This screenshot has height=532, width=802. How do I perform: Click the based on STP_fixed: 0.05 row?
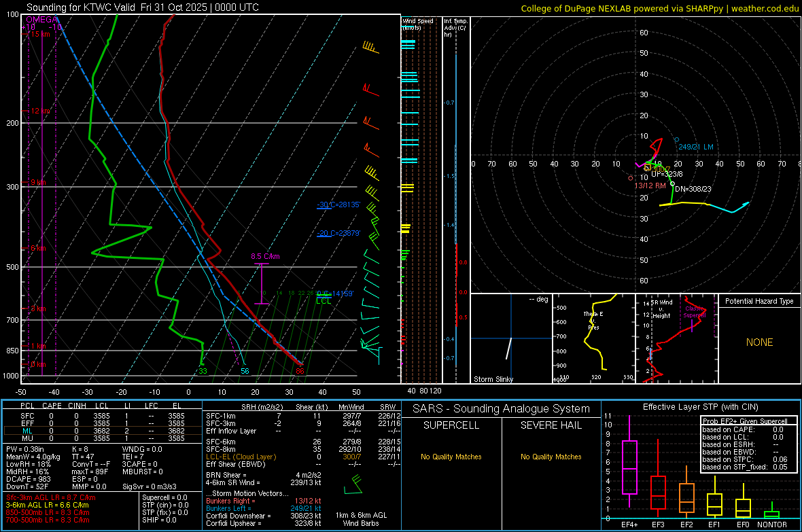click(745, 467)
